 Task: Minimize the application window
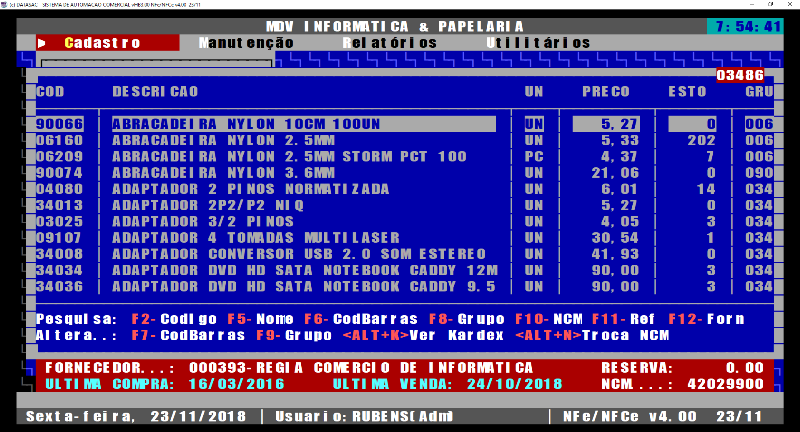[x=752, y=4]
